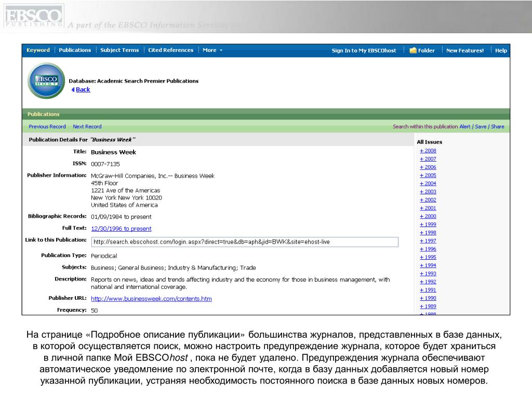Expand the 1991 issues
Screen dimensions: 532x399
tap(428, 290)
